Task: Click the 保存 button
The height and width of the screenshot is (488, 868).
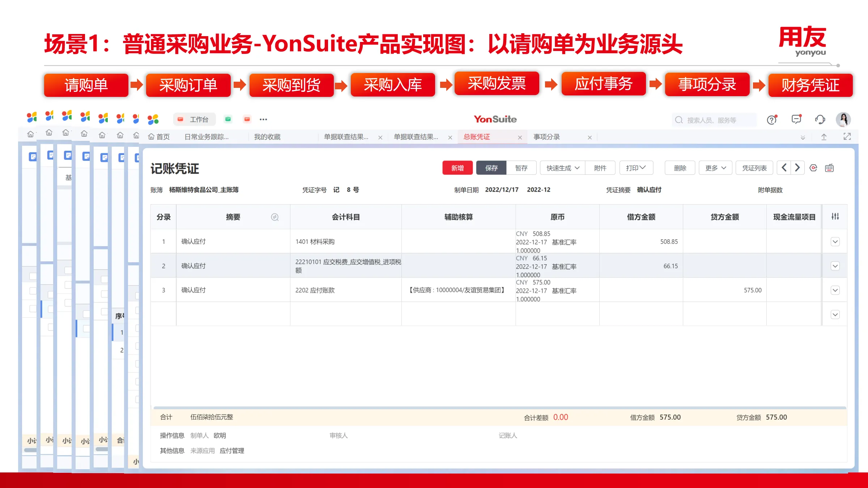Action: [491, 168]
